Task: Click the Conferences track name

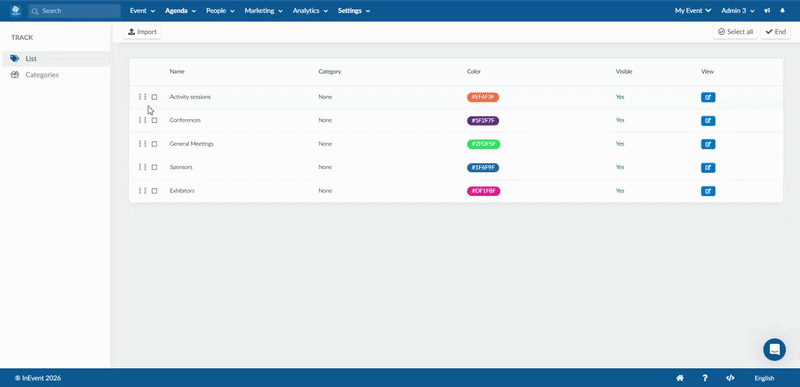Action: tap(185, 120)
